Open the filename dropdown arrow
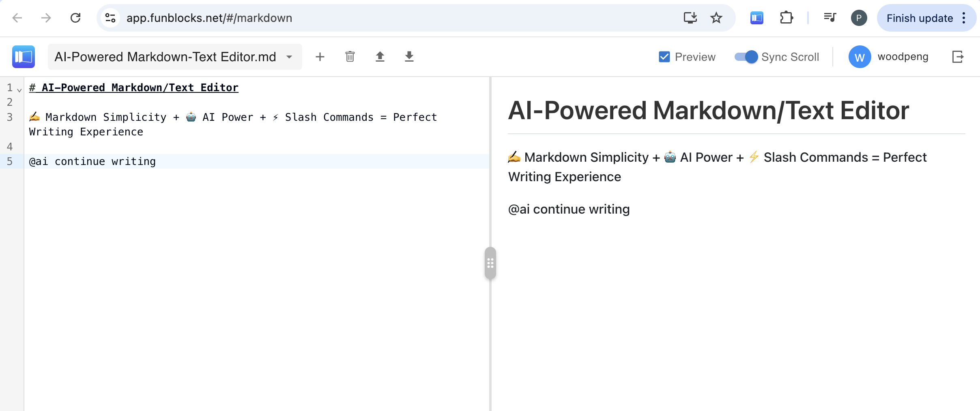The image size is (980, 411). point(289,57)
